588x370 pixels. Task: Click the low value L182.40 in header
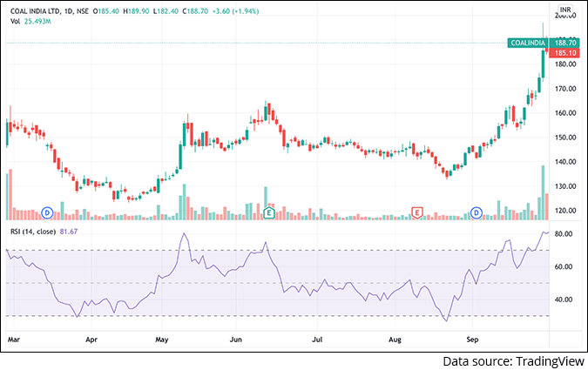[166, 11]
